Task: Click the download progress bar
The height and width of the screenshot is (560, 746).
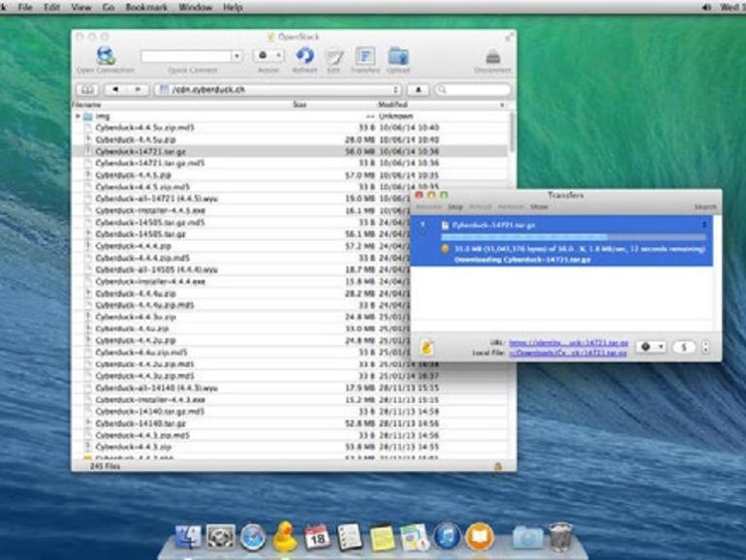Action: [x=574, y=237]
